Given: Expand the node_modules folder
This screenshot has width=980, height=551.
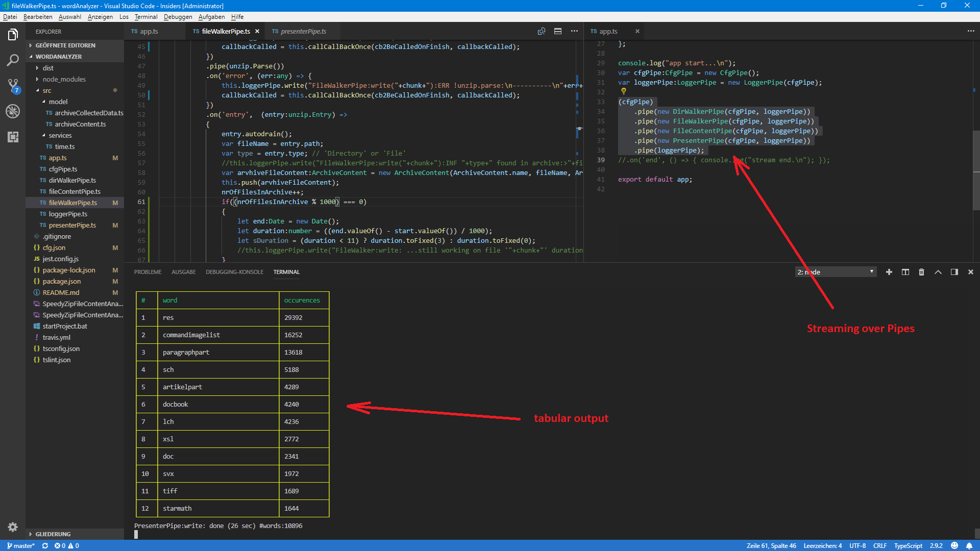Looking at the screenshot, I should (x=64, y=79).
